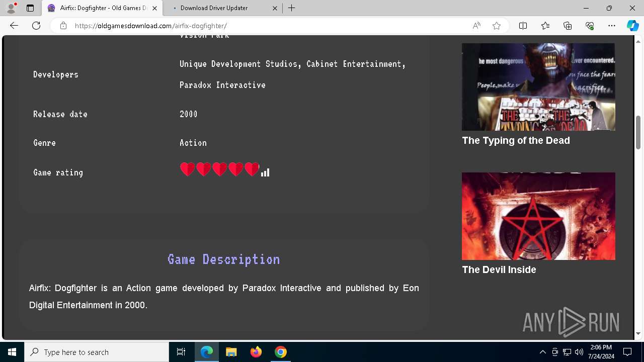Image resolution: width=644 pixels, height=362 pixels.
Task: Open Google Chrome from taskbar
Action: click(281, 352)
